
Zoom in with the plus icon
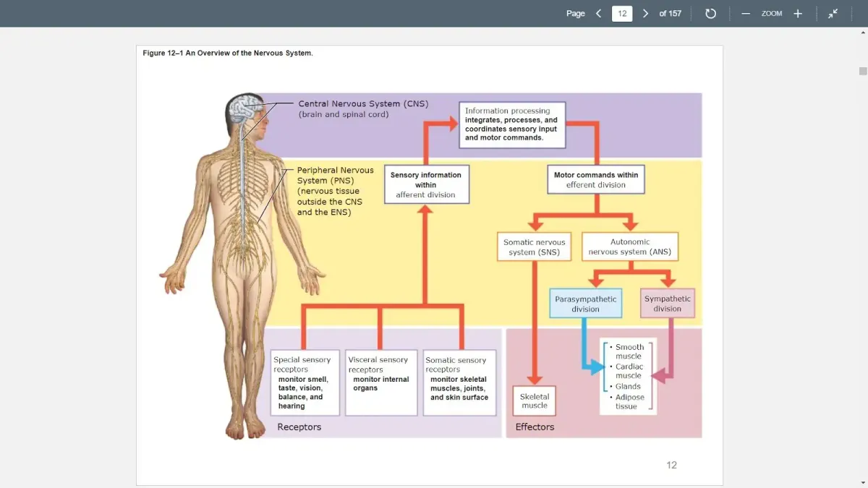tap(798, 14)
